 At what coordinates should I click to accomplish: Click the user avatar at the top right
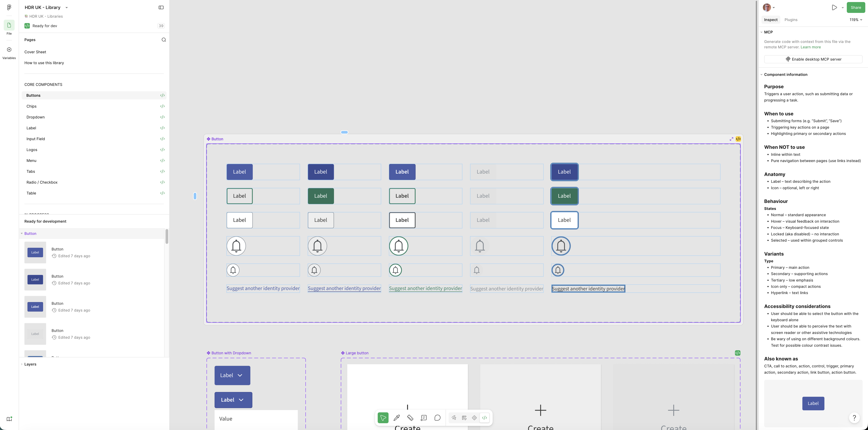click(767, 7)
